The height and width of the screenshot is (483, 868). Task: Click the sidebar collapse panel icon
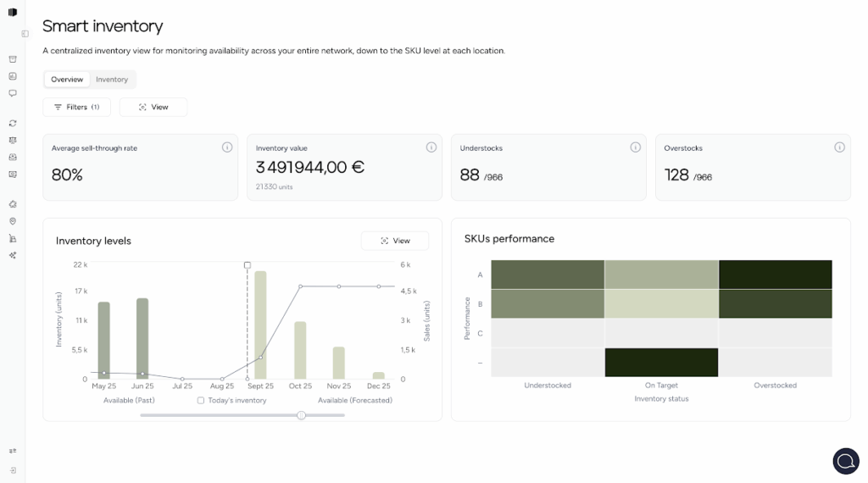(25, 34)
